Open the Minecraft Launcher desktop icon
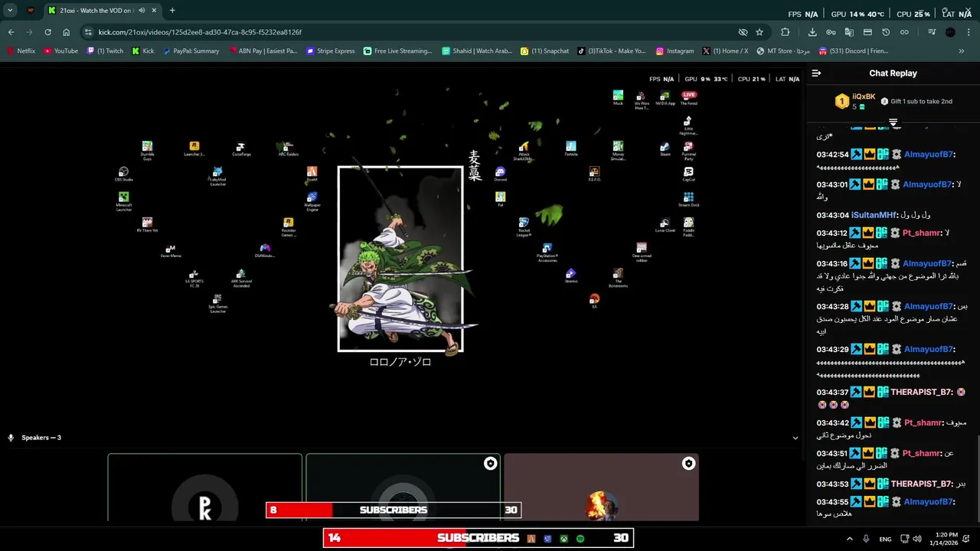Viewport: 980px width, 551px height. coord(123,201)
